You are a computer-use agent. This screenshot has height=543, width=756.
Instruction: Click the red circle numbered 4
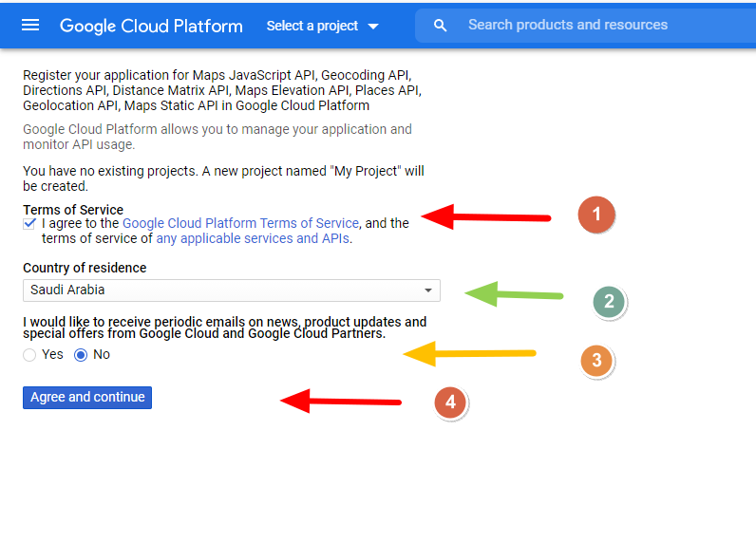click(x=450, y=403)
